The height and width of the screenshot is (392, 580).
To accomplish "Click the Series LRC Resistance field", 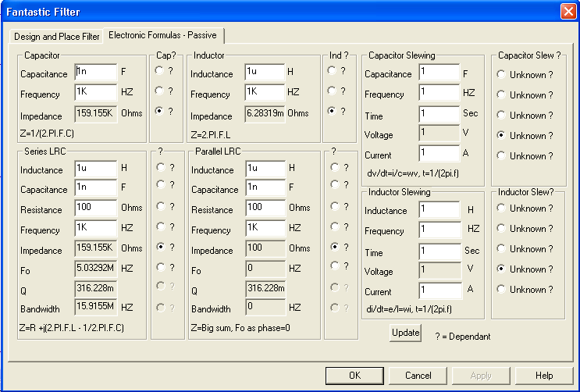I will click(x=95, y=208).
